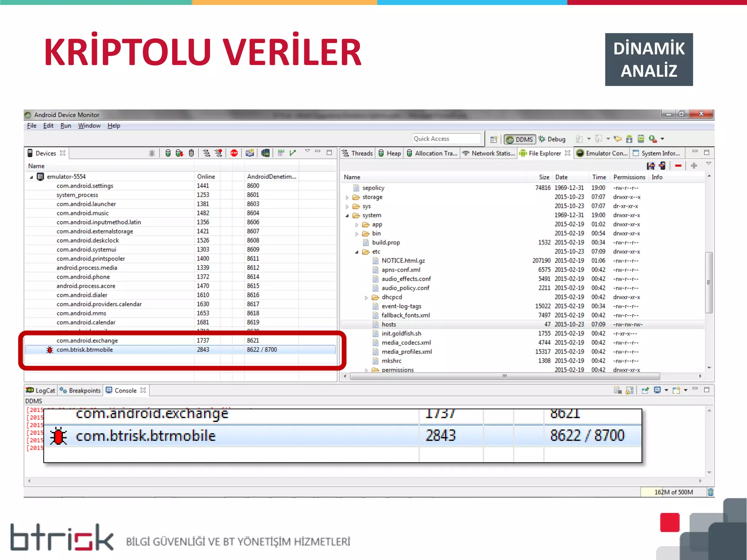
Task: Click the red minus Delete file icon
Action: pos(678,166)
